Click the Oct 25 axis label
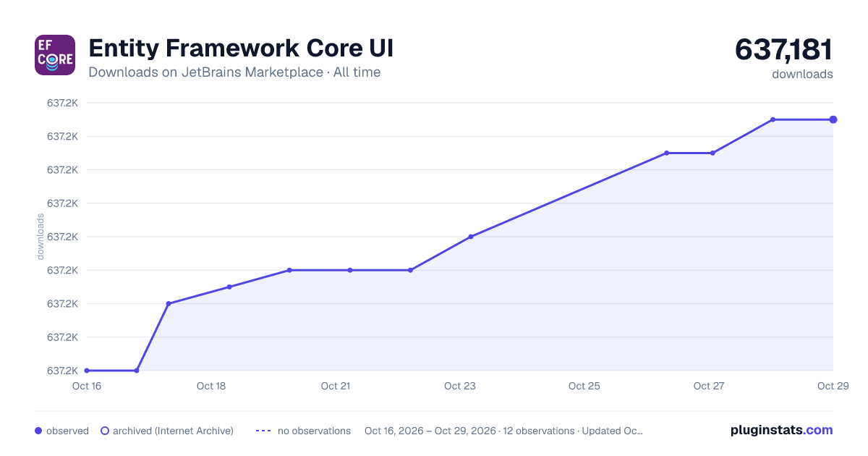 584,386
